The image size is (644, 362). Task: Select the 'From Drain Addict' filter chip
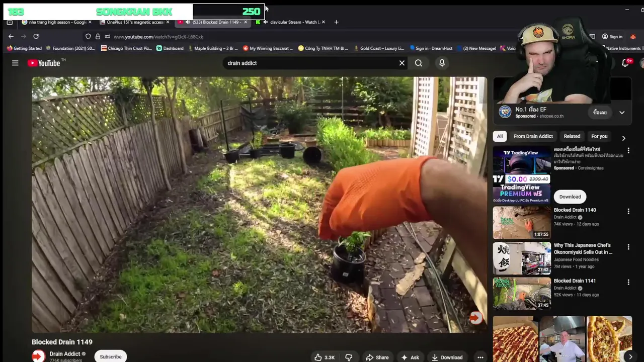(533, 136)
